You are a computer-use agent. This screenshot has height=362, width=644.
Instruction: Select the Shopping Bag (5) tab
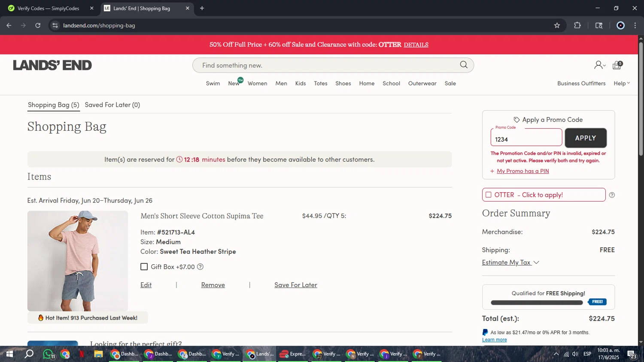[54, 105]
